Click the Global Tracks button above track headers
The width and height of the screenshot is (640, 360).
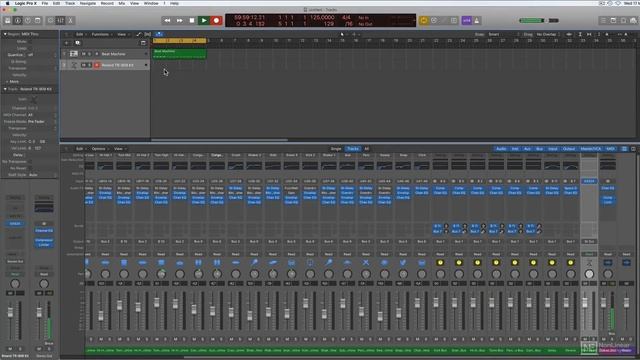(143, 43)
